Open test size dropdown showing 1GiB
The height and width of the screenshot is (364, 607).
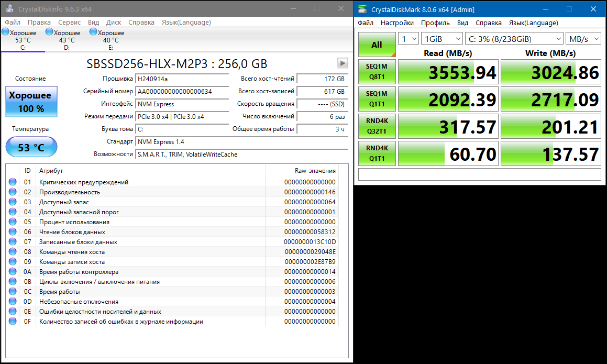click(x=442, y=39)
